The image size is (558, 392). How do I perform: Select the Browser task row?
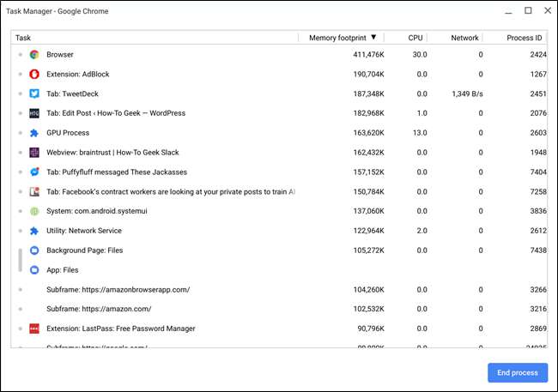(x=279, y=54)
